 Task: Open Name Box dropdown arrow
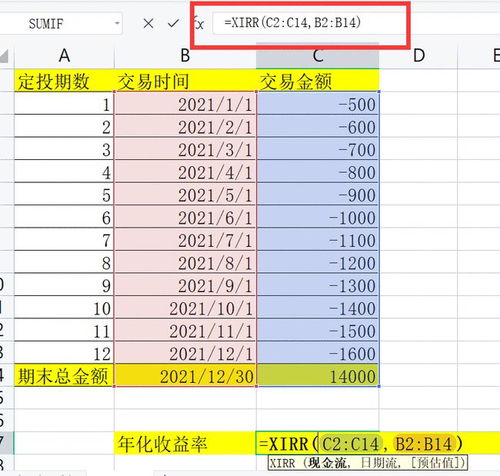117,24
